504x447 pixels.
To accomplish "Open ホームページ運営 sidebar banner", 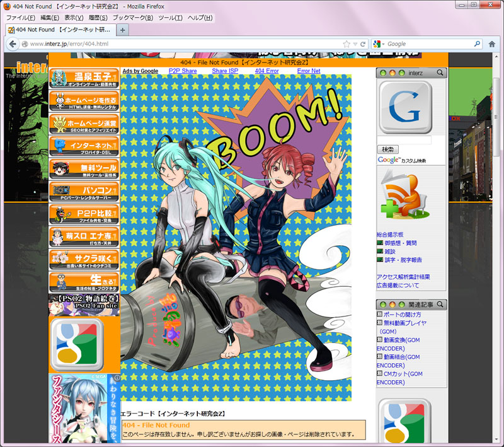I will coord(84,124).
